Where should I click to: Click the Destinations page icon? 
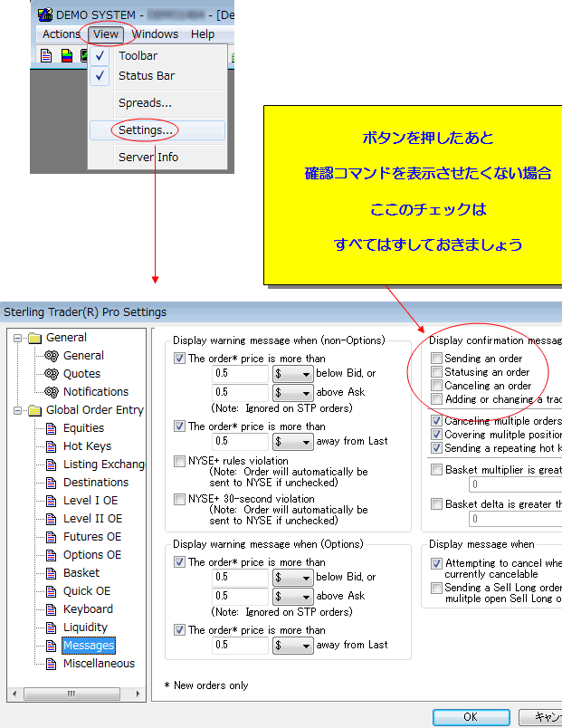tap(52, 483)
